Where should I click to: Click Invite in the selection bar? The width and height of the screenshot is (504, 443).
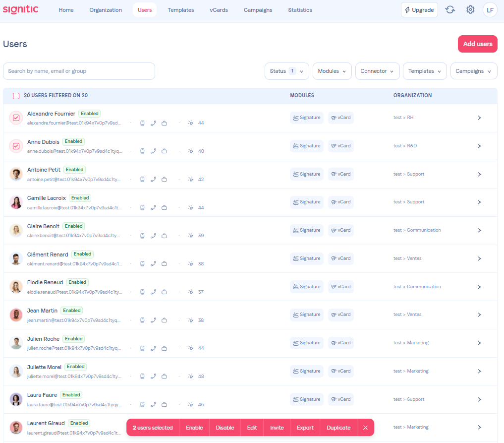pyautogui.click(x=277, y=428)
